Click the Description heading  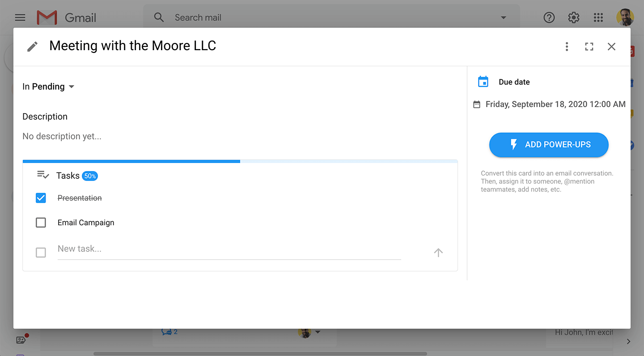[x=45, y=116]
